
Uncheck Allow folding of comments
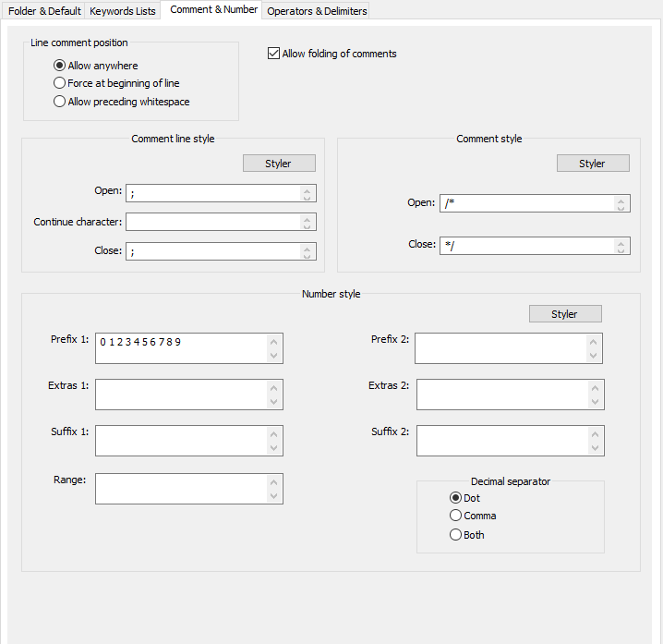(x=273, y=54)
